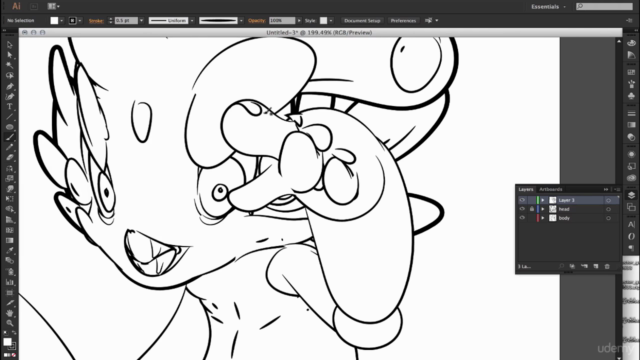Select the Column Graph tool
This screenshot has width=640, height=360.
10,282
